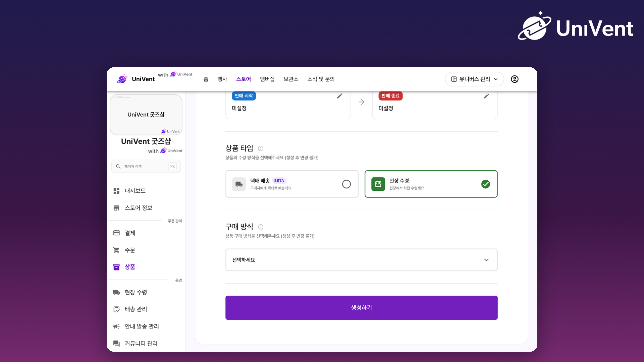Screen dimensions: 644x362
Task: Click the 스토어 정보 storefront icon
Action: tap(116, 208)
